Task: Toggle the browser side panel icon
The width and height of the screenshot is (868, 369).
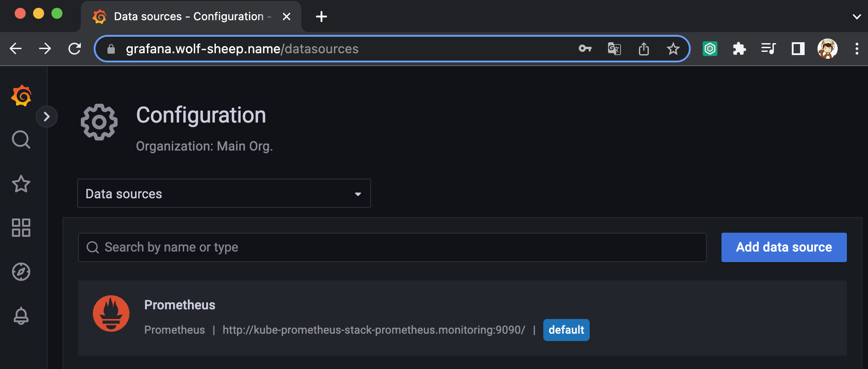Action: click(x=798, y=49)
